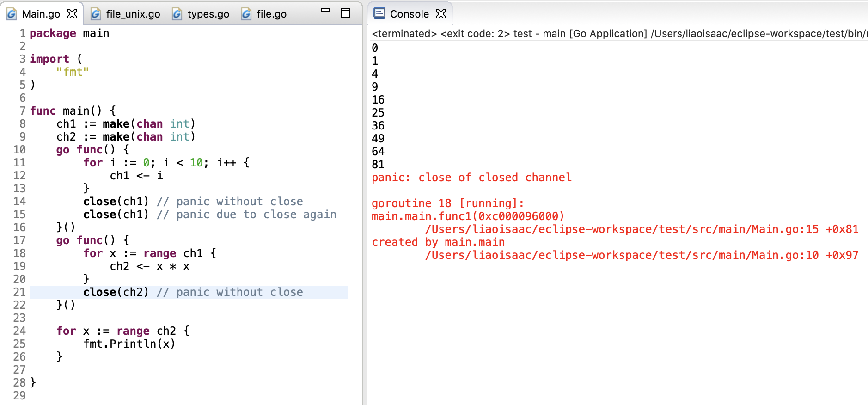This screenshot has height=405, width=868.
Task: Activate the Console tab label
Action: (409, 14)
